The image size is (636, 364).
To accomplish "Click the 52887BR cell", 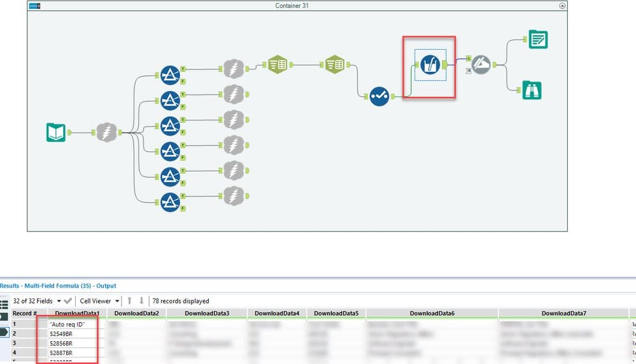I will (77, 353).
